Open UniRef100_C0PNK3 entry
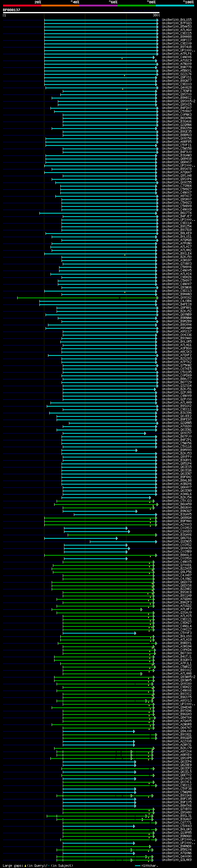 point(176,115)
